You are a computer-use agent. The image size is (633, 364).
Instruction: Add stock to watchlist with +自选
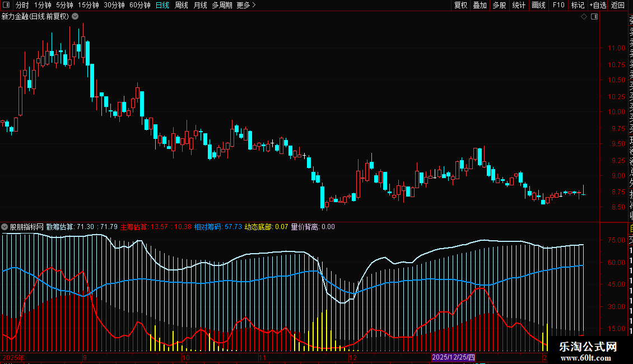pos(597,6)
